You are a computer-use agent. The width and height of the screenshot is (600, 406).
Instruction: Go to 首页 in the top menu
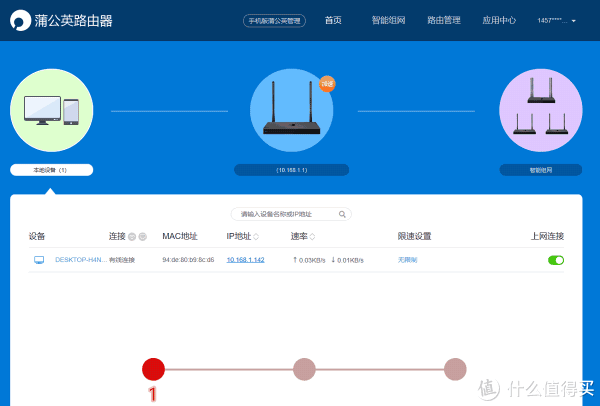point(333,20)
